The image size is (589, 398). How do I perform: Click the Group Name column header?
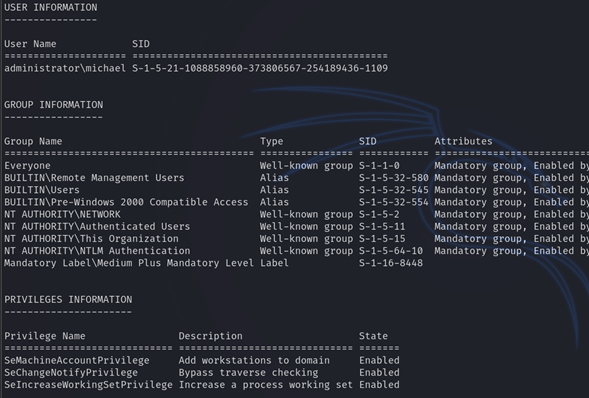[33, 141]
